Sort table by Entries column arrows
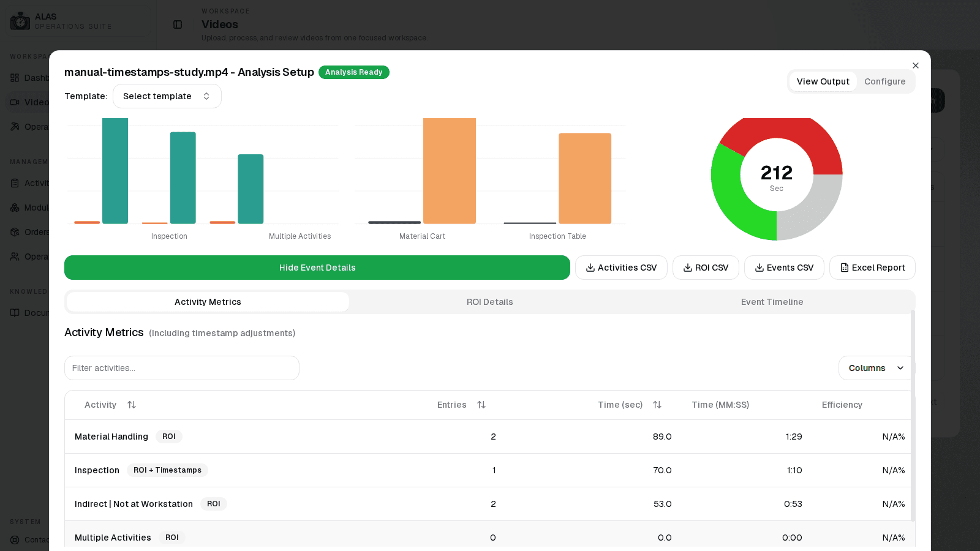The height and width of the screenshot is (551, 980). click(x=481, y=405)
